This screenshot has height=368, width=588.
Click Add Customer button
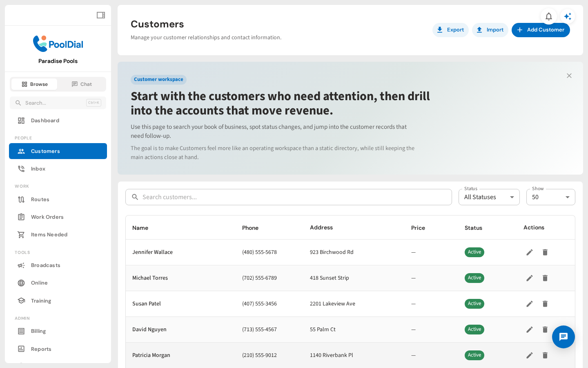coord(541,30)
